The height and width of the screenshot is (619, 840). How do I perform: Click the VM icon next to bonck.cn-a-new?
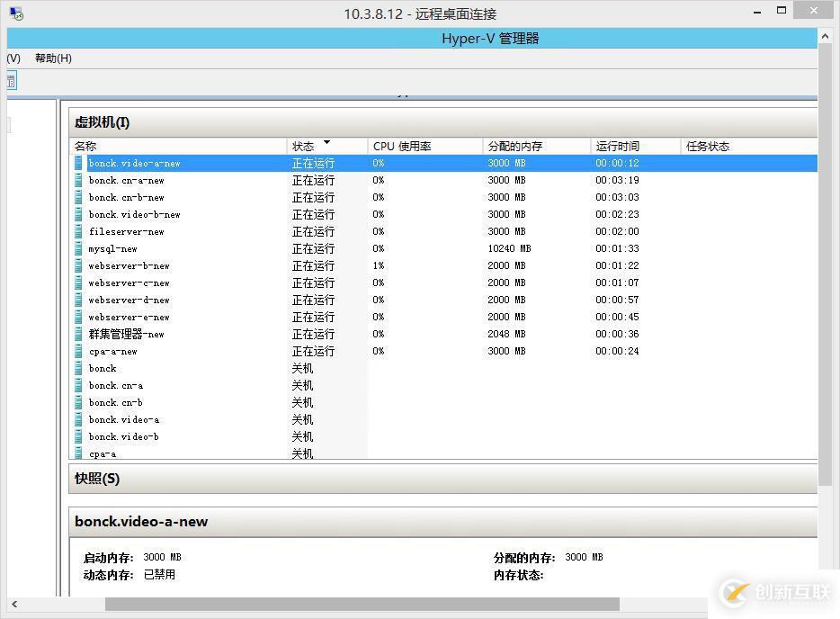[79, 180]
